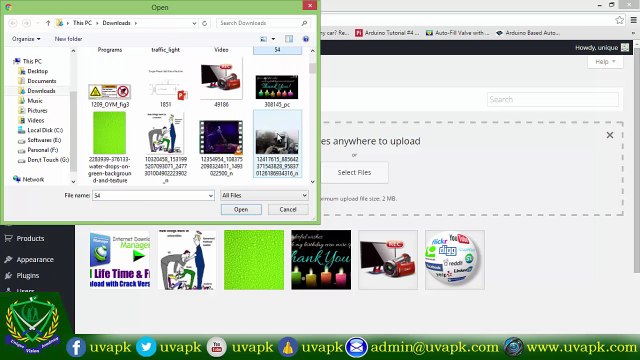Open the Help dropdown in WordPress
This screenshot has width=640, height=360.
click(605, 62)
